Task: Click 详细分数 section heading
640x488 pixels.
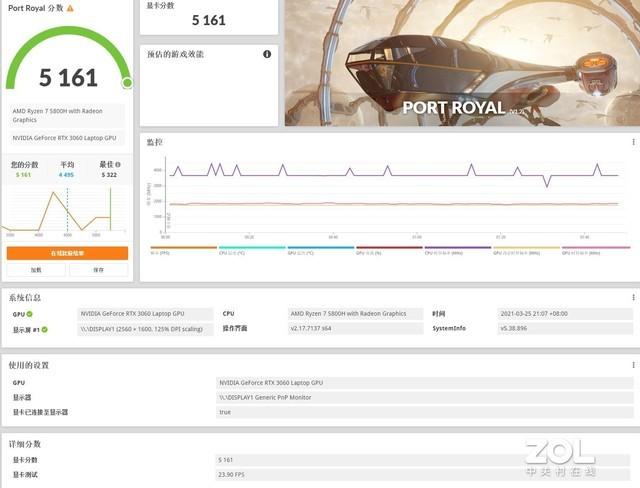Action: click(24, 444)
